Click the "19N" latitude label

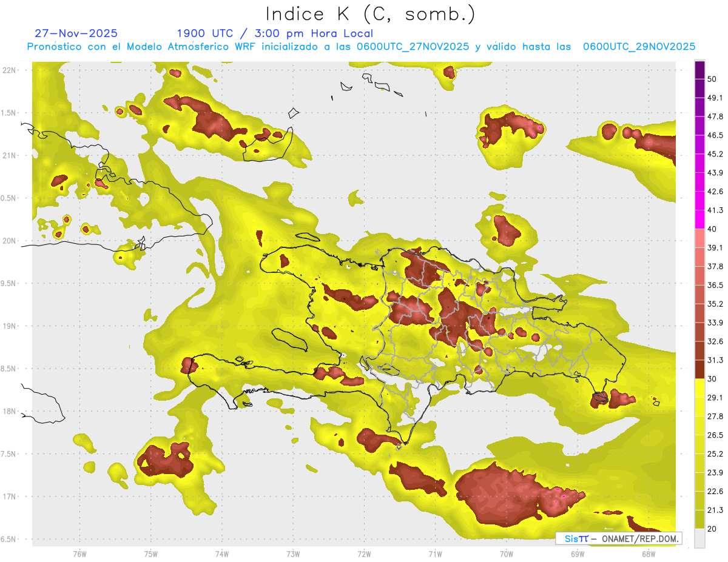pos(9,326)
